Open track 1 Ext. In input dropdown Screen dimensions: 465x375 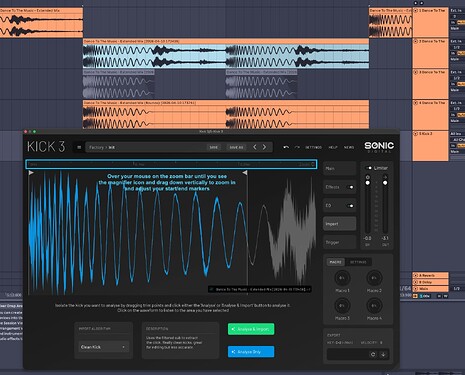(x=457, y=11)
